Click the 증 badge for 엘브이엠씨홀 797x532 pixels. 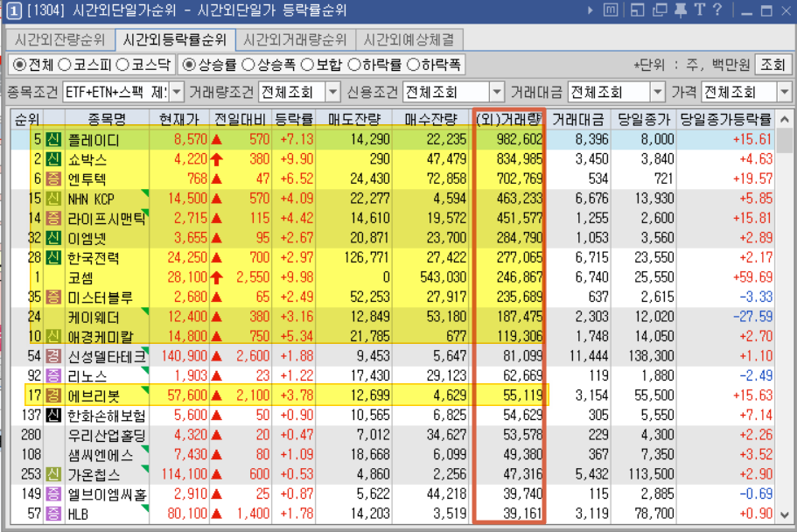pyautogui.click(x=53, y=494)
